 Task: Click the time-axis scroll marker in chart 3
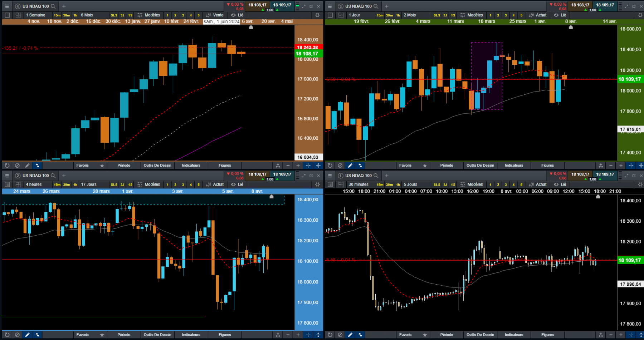pos(571,27)
